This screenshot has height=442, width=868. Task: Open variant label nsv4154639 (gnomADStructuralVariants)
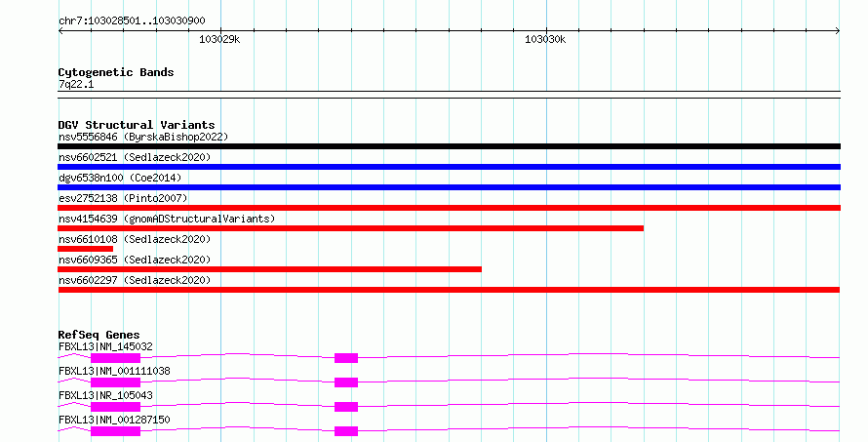pos(167,219)
